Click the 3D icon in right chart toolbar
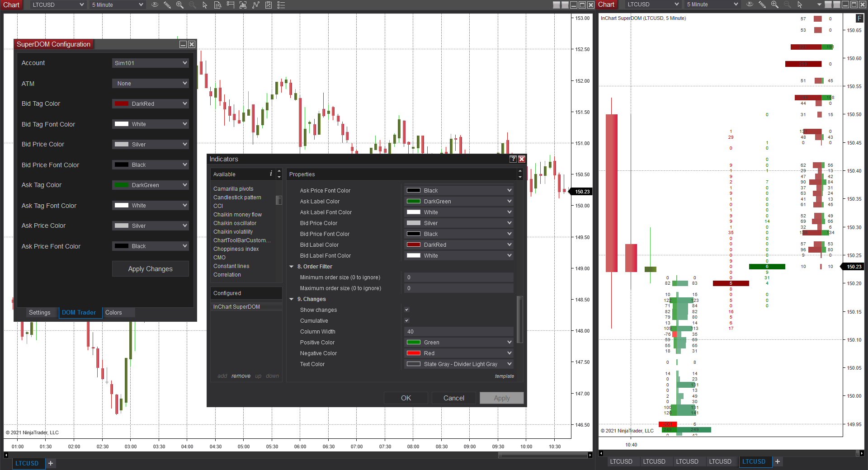 tap(750, 4)
